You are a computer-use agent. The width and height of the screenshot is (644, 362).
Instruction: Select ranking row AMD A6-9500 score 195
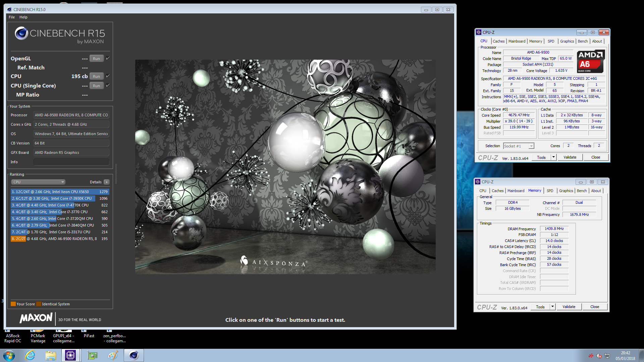click(x=60, y=239)
